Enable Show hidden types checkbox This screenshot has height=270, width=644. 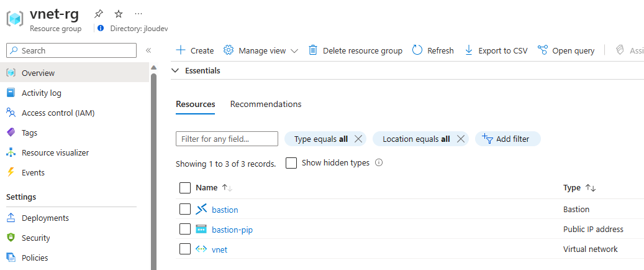tap(291, 163)
